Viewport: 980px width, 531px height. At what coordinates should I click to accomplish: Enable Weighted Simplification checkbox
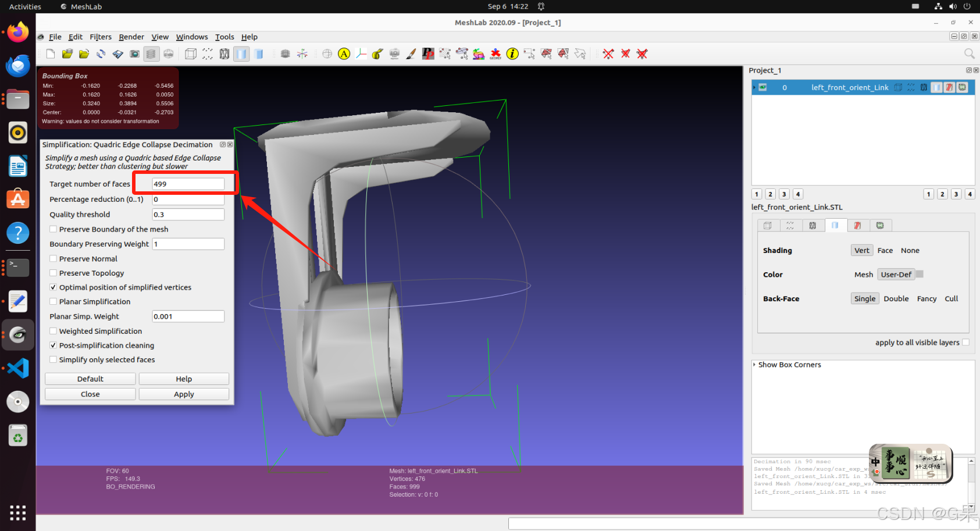point(54,331)
